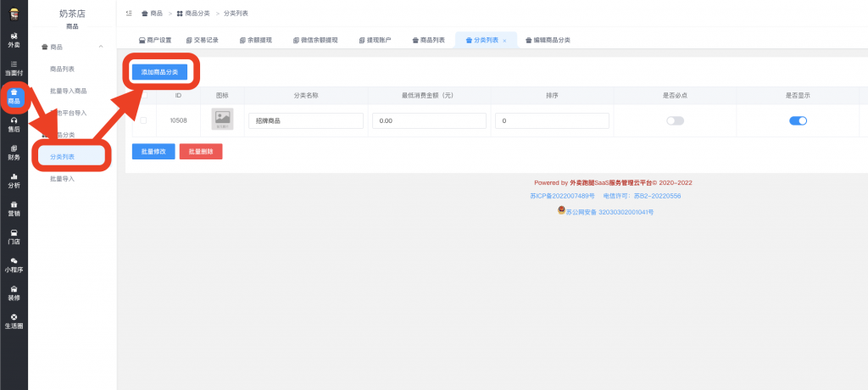Viewport: 868px width, 390px height.
Task: Open the 分析 analytics chart icon
Action: tap(14, 181)
